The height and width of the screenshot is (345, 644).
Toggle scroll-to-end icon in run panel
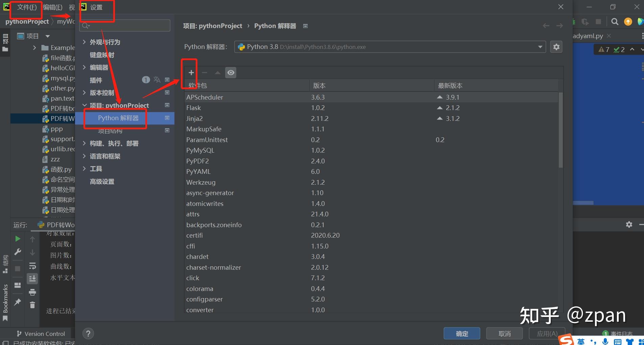32,278
